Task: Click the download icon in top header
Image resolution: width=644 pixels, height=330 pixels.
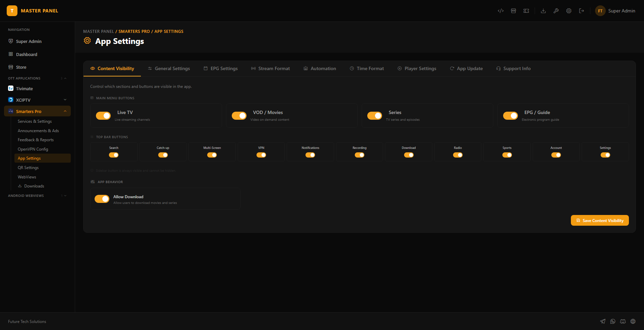Action: click(x=543, y=11)
